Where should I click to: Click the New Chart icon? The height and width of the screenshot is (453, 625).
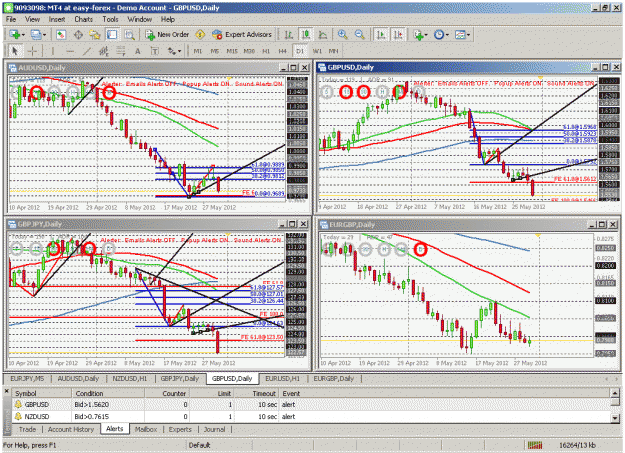(14, 35)
